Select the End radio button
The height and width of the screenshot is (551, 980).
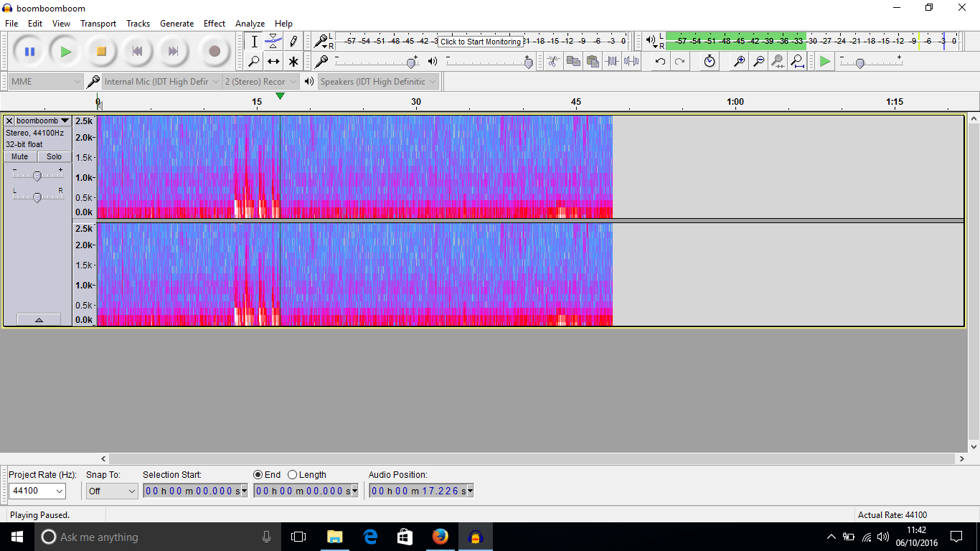(258, 475)
